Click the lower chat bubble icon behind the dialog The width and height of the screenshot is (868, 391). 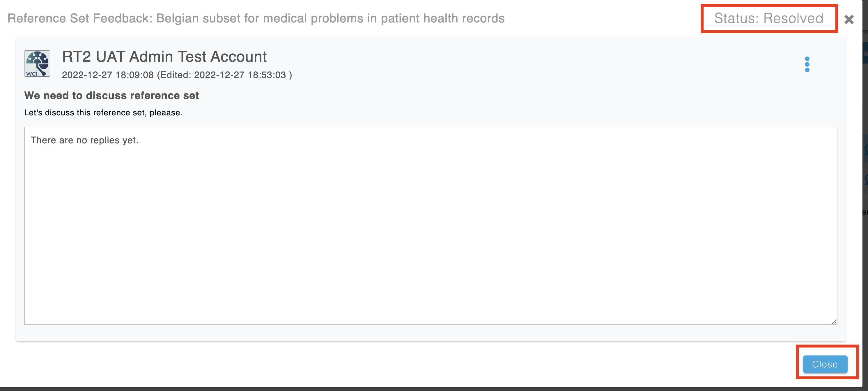click(865, 179)
